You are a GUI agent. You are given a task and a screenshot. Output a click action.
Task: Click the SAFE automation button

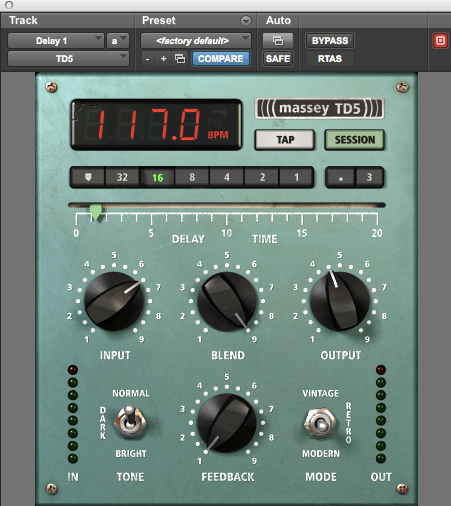pyautogui.click(x=278, y=59)
